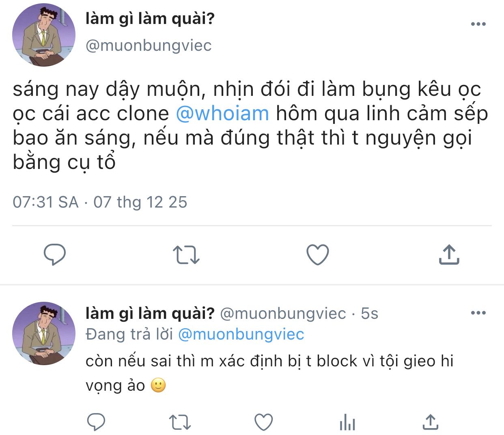View analytics of the reply tweet
This screenshot has height=435, width=504.
[347, 422]
